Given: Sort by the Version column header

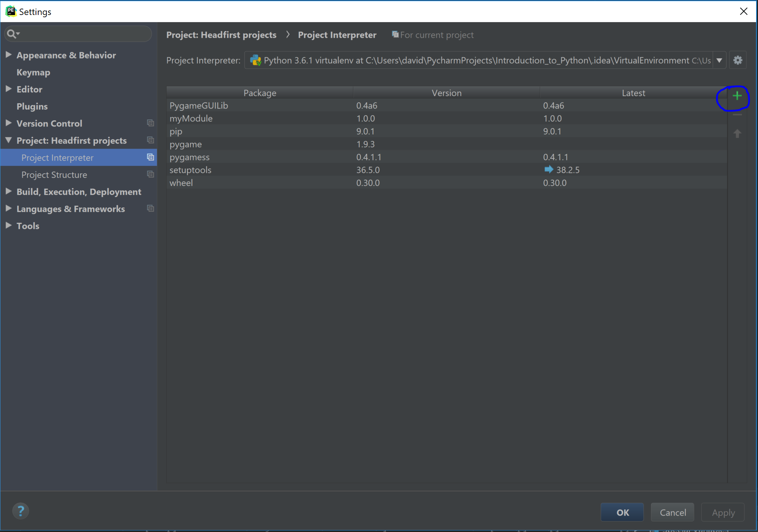Looking at the screenshot, I should [x=447, y=92].
